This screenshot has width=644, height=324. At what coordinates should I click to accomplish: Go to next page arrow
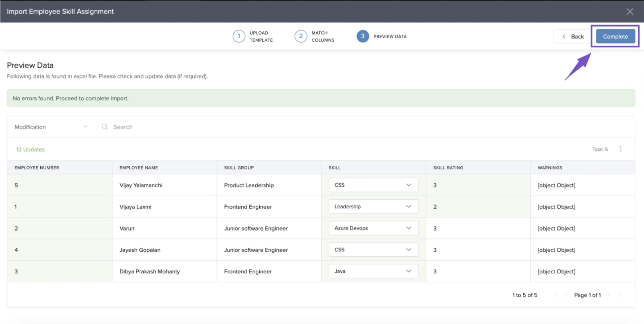[x=608, y=295]
